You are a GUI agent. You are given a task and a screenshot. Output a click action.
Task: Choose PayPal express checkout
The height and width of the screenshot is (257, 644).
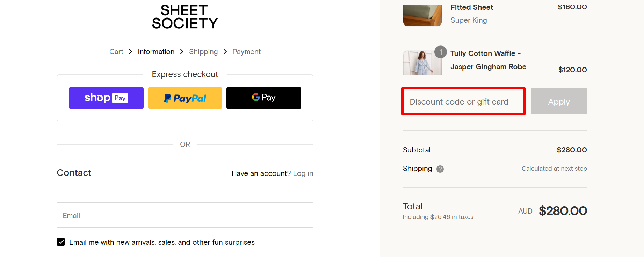point(185,98)
